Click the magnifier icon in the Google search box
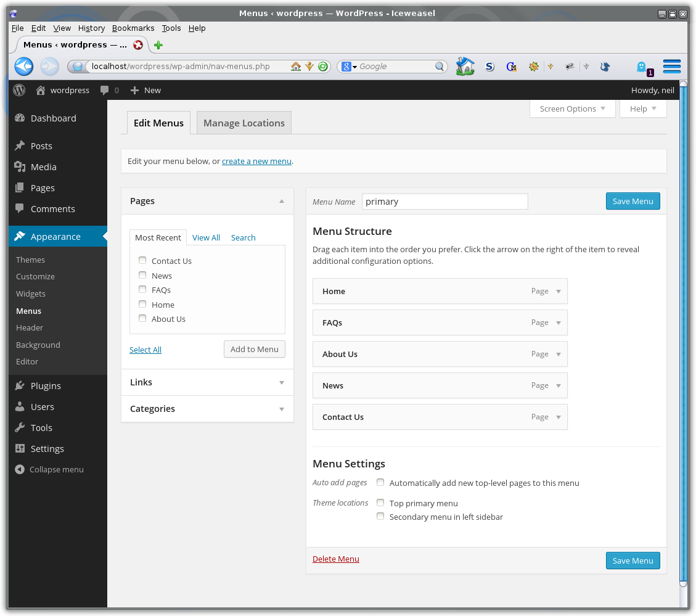696x616 pixels. coord(440,67)
